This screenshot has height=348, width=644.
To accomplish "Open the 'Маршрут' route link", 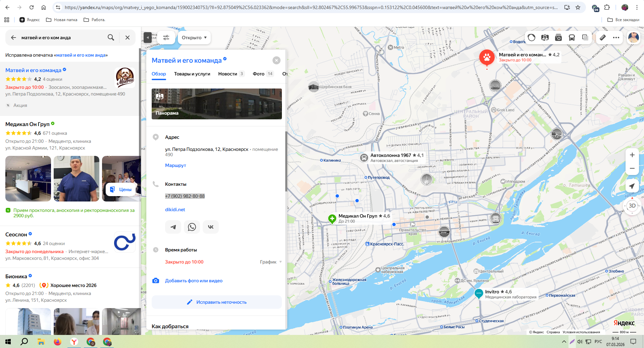I will pos(175,165).
